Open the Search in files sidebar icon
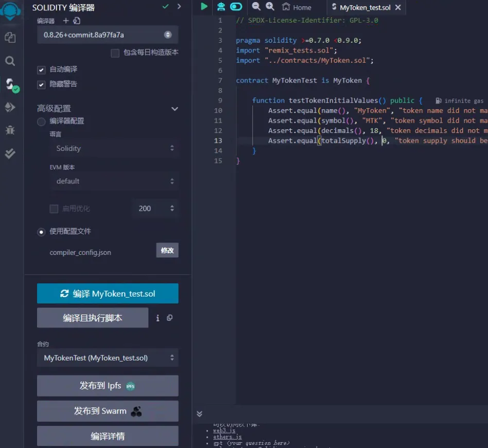 (x=10, y=61)
